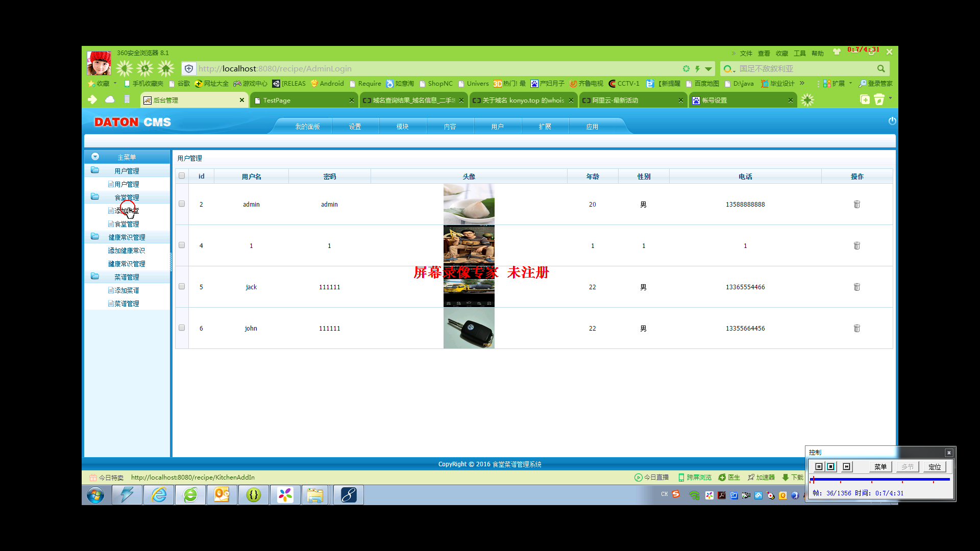Click trash icon in john's row
Image resolution: width=980 pixels, height=551 pixels.
(x=857, y=328)
